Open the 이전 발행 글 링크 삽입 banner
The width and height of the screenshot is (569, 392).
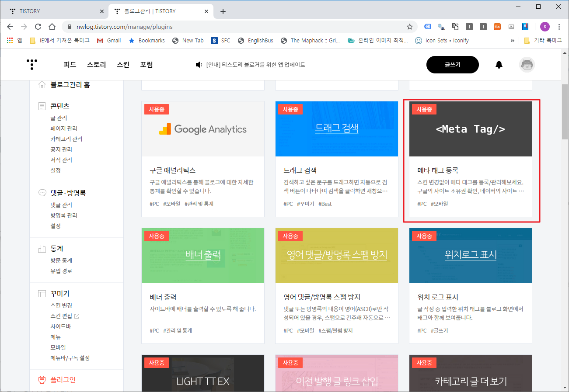click(x=337, y=373)
